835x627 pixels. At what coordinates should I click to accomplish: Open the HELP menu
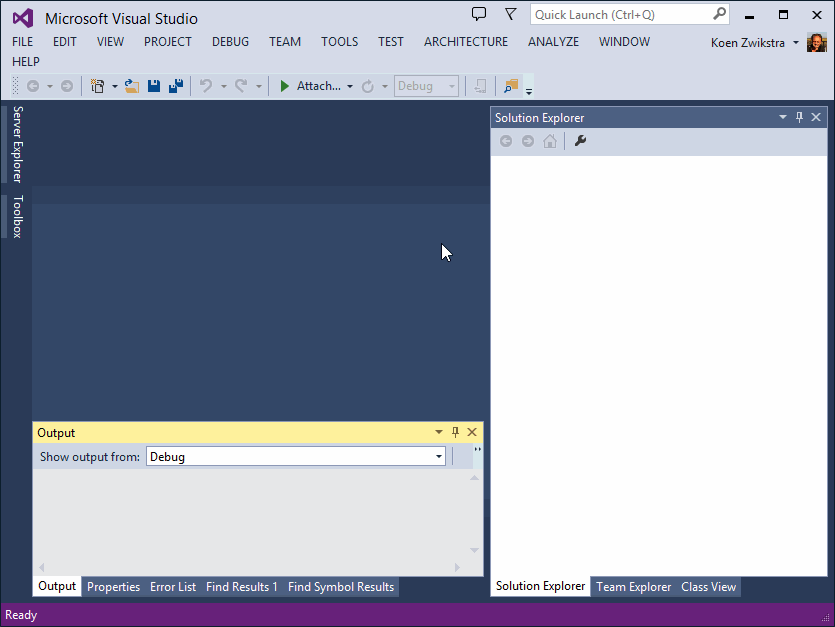[26, 62]
